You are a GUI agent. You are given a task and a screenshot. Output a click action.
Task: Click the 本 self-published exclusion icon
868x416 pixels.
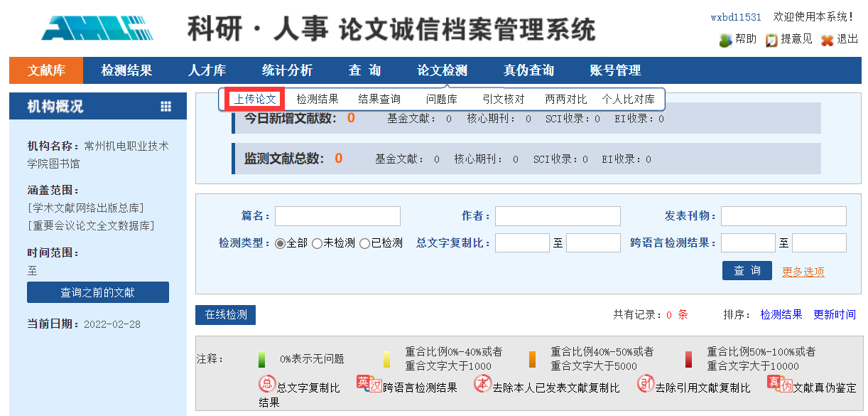click(482, 385)
